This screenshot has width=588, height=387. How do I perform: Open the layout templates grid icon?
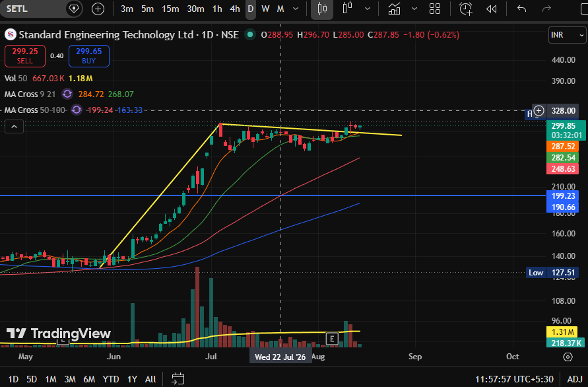pos(435,9)
